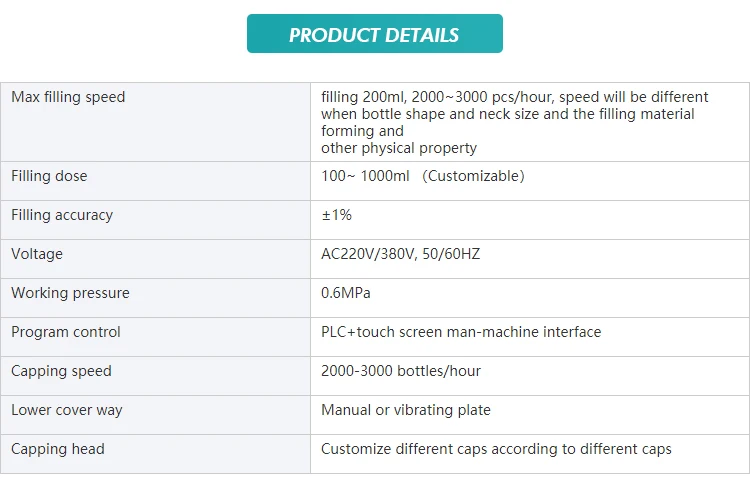Click the AC220V/380V, 50/60HZ value

point(400,254)
